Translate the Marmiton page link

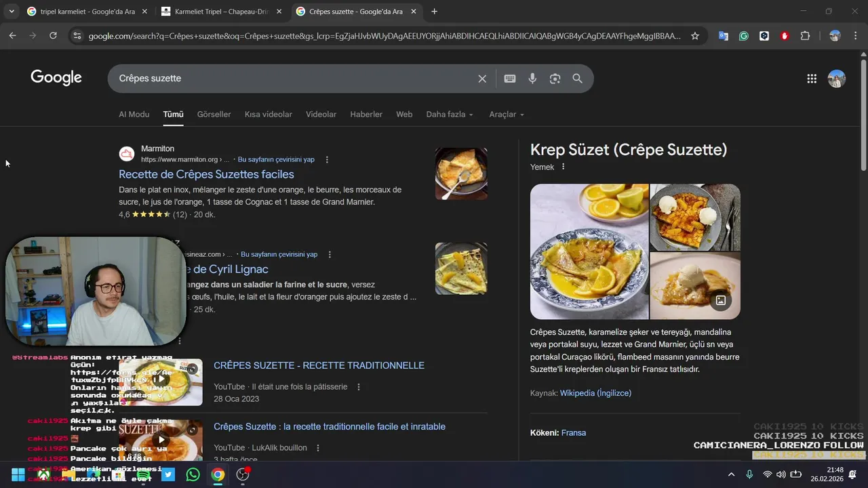pyautogui.click(x=276, y=160)
